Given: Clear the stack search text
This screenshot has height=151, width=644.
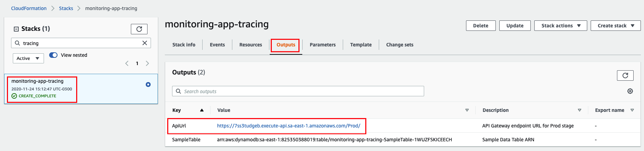Looking at the screenshot, I should 145,43.
